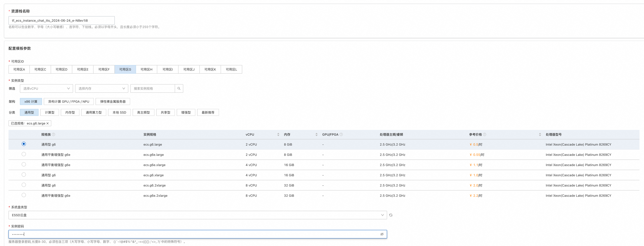Click the 资源栈名称 input field
Viewport: 644px width, 246px height.
[x=61, y=20]
